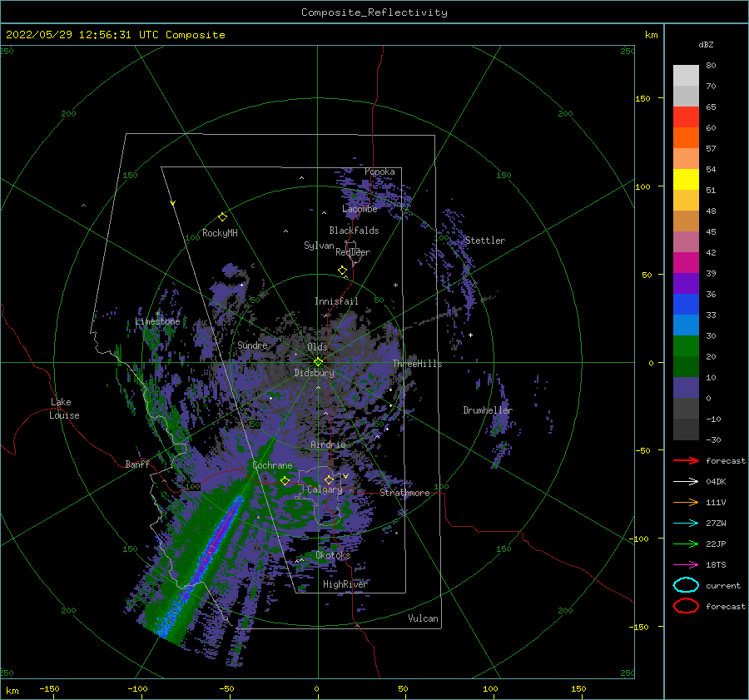The height and width of the screenshot is (700, 749).
Task: Click the magenta 18TS arrow icon
Action: tap(686, 564)
